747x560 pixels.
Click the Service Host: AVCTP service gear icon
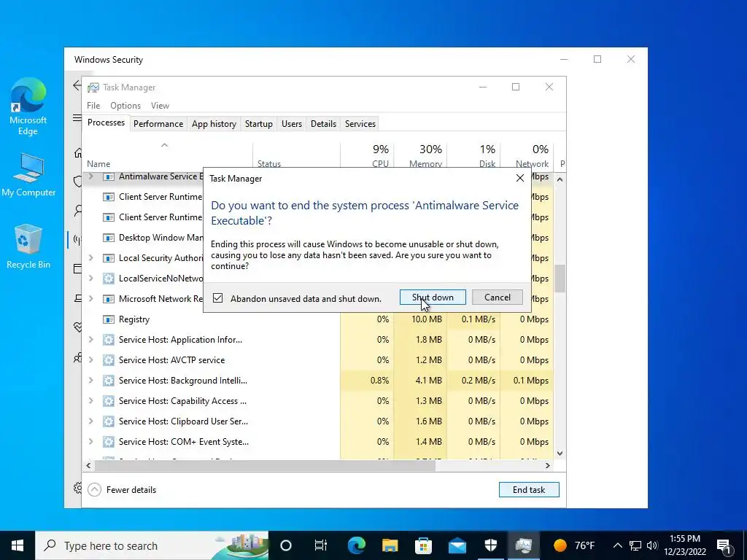pos(109,360)
